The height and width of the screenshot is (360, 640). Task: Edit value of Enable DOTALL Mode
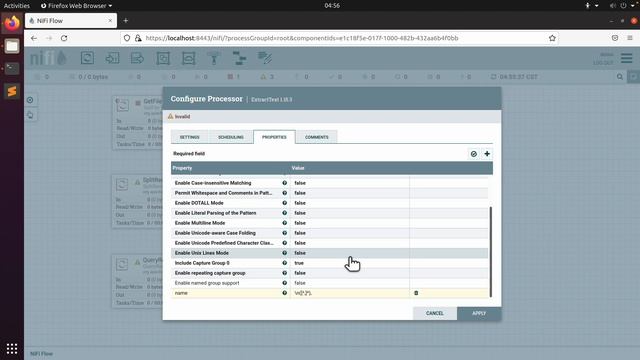point(350,203)
